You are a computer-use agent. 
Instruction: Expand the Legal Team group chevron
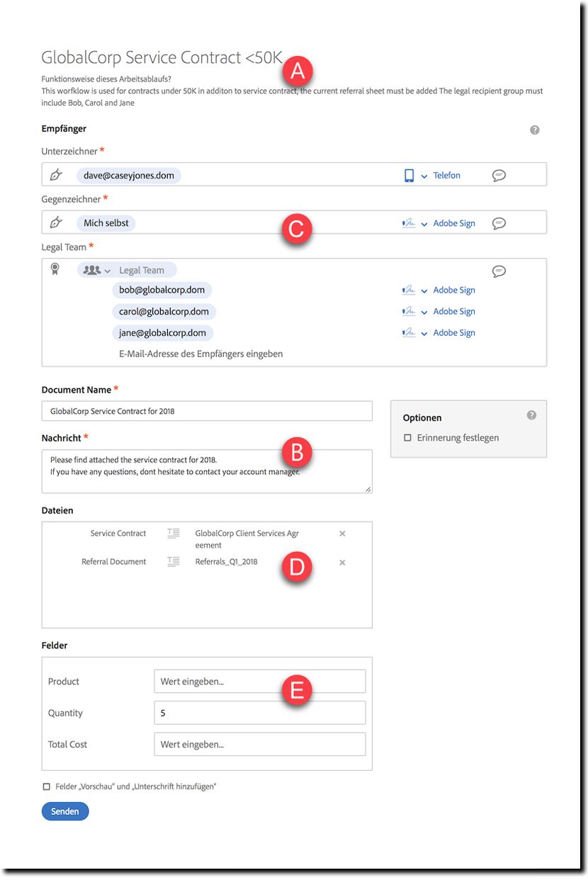(108, 271)
